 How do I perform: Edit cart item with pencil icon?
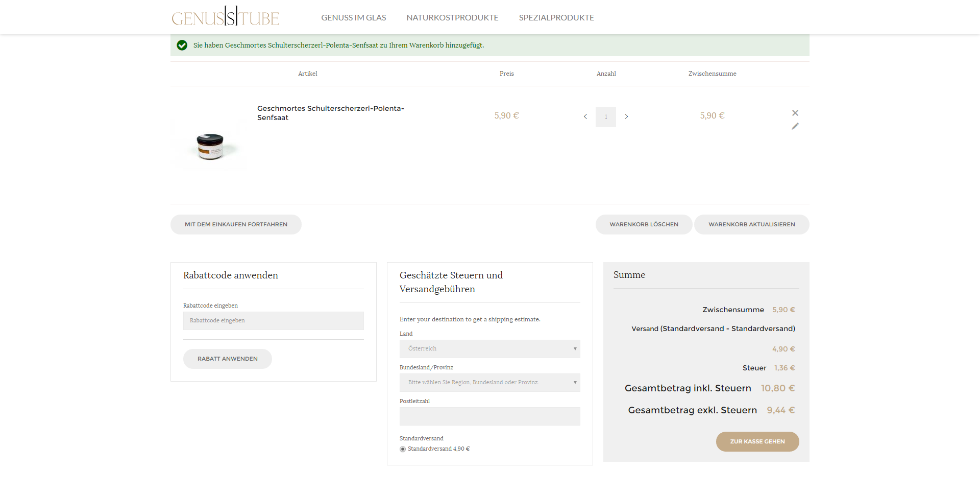click(x=795, y=126)
